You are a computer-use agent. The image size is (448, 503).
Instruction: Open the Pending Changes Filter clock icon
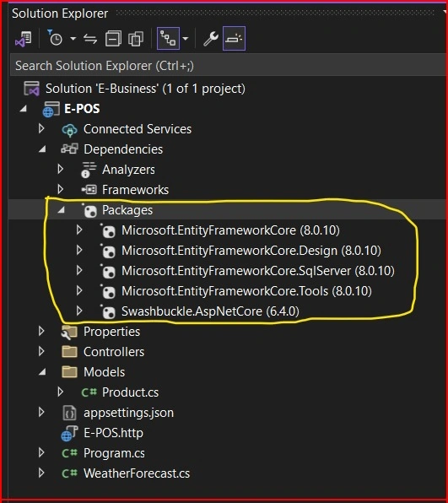point(55,39)
